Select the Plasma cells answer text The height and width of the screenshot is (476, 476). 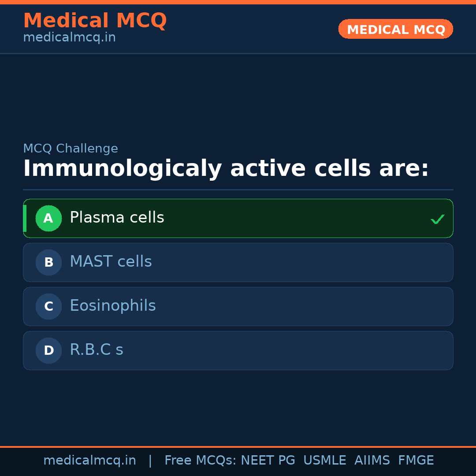117,218
